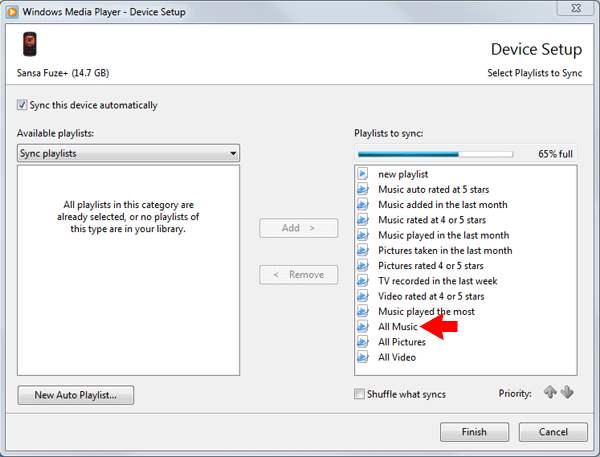Open the 'Sync playlists' dropdown
Screen dimensions: 600x457
128,153
